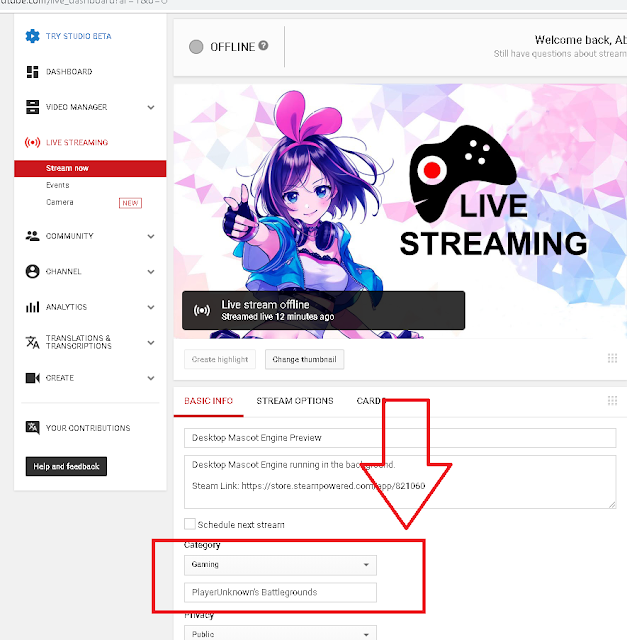
Task: Open the Dashboard link
Action: tap(69, 72)
